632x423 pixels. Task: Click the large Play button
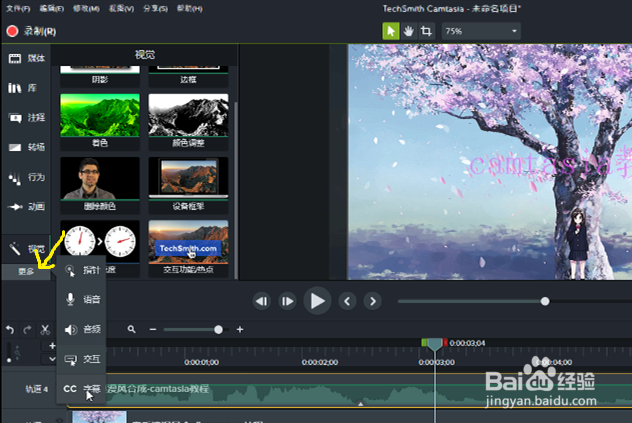317,301
